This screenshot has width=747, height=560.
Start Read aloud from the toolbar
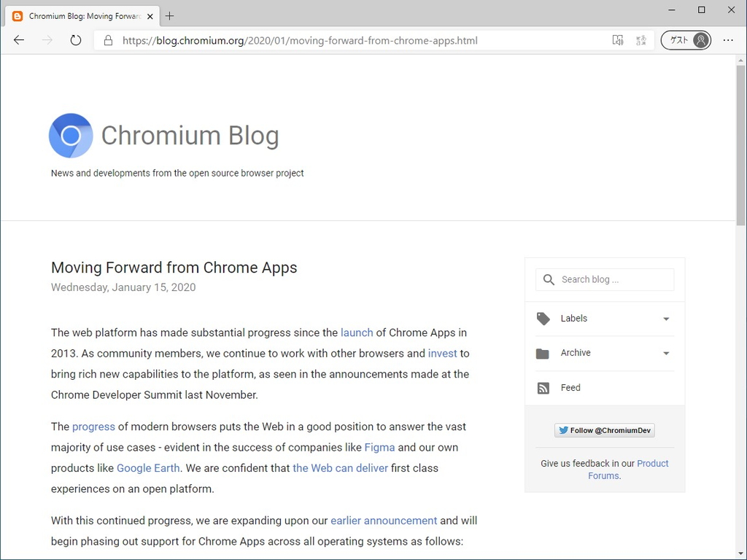(618, 40)
